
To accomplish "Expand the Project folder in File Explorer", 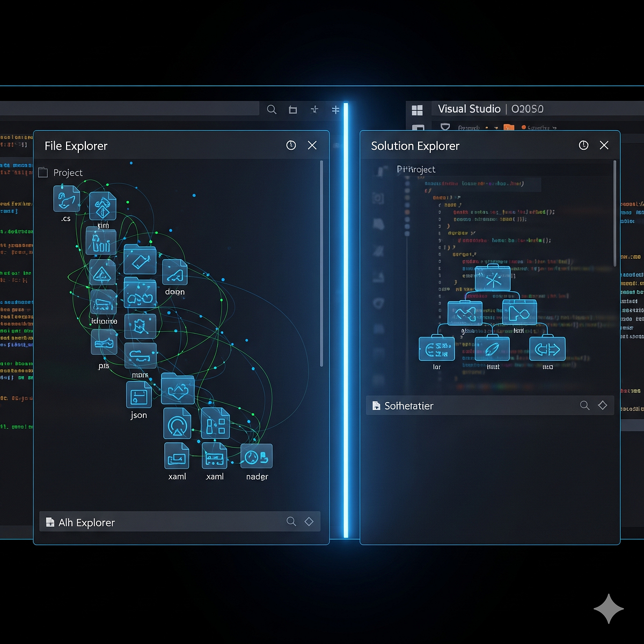I will 44,173.
